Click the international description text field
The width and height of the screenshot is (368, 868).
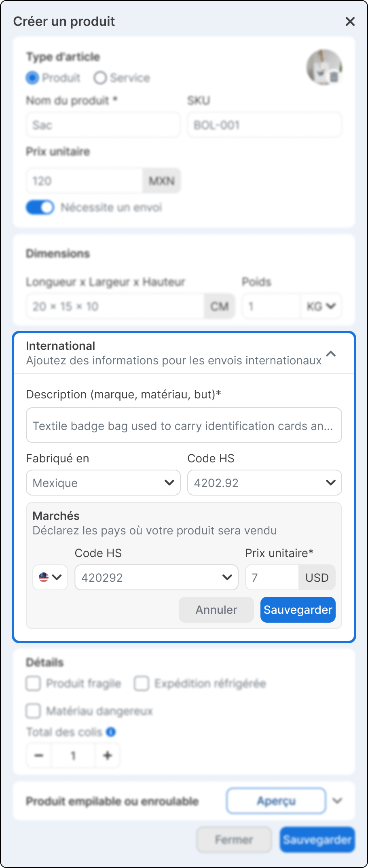pos(184,425)
